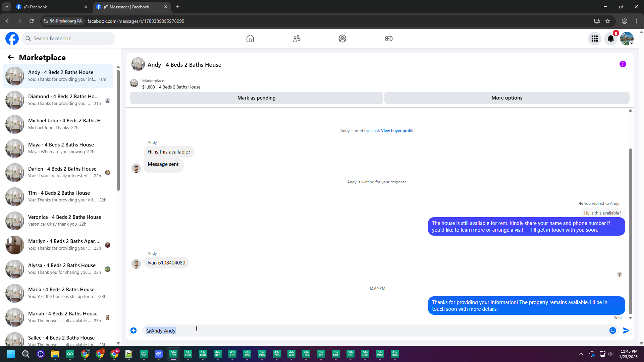Image resolution: width=644 pixels, height=362 pixels.
Task: Open the Facebook menu grid icon
Action: [x=594, y=39]
